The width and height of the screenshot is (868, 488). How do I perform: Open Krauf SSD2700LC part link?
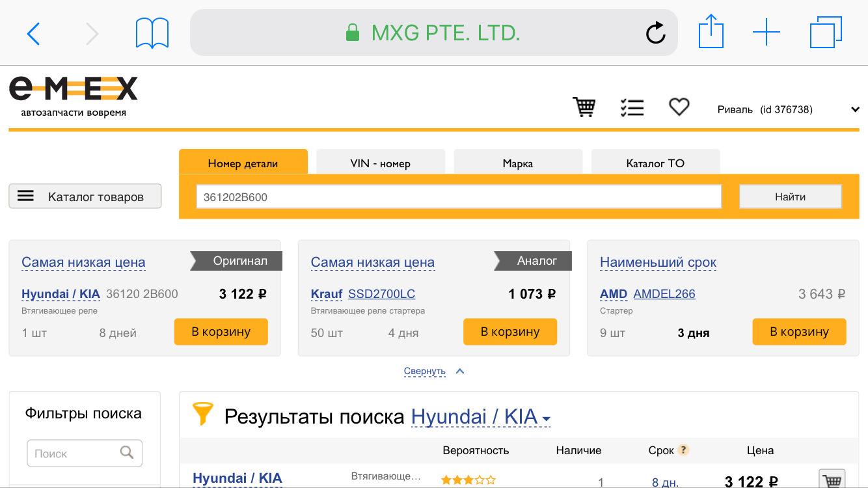(381, 294)
